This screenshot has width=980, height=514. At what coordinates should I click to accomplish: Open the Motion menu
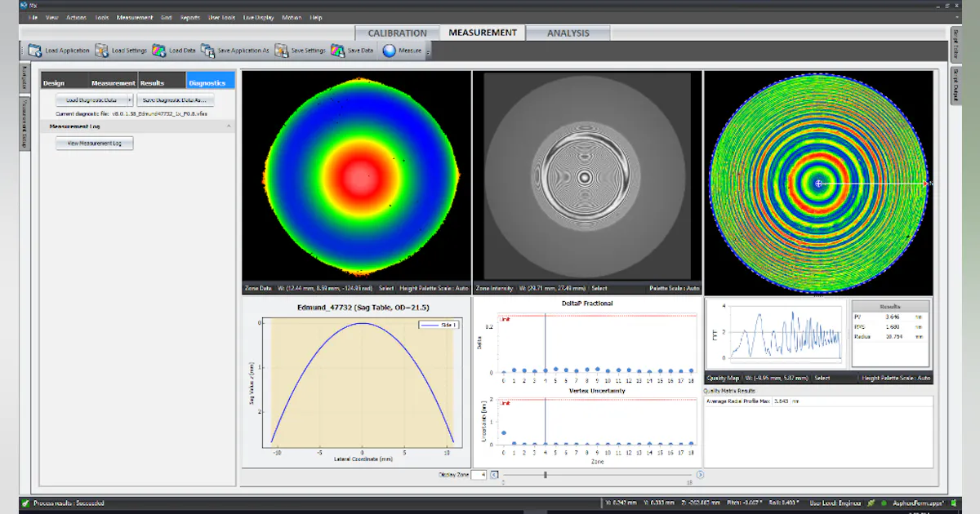(292, 17)
